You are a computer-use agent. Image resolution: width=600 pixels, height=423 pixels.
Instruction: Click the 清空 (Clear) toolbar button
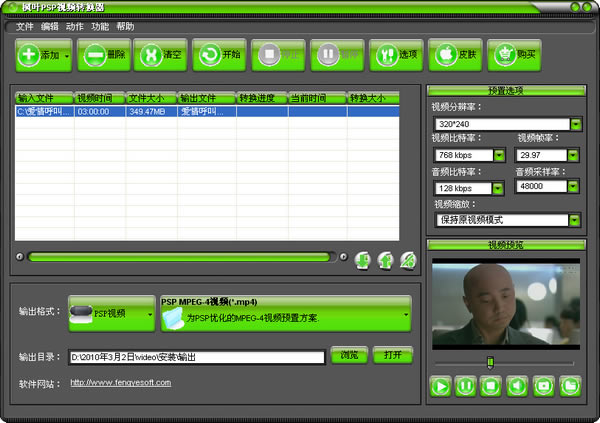coord(160,56)
